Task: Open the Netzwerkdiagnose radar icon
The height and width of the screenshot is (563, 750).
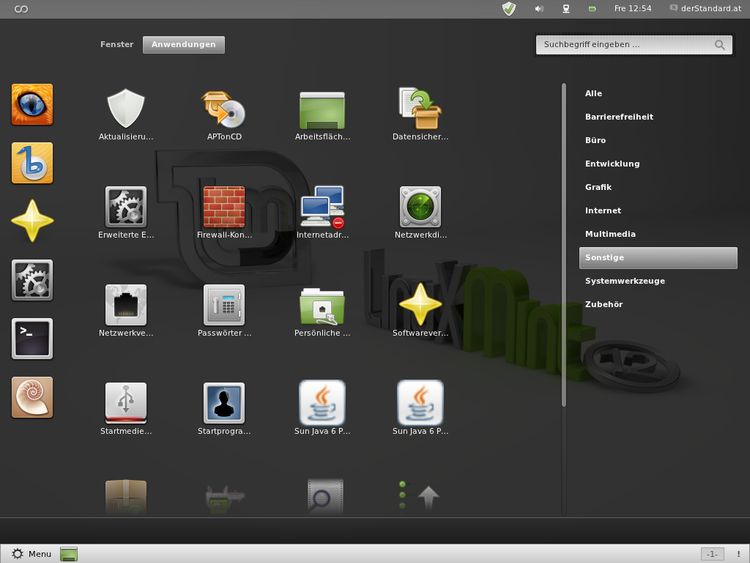Action: click(420, 207)
